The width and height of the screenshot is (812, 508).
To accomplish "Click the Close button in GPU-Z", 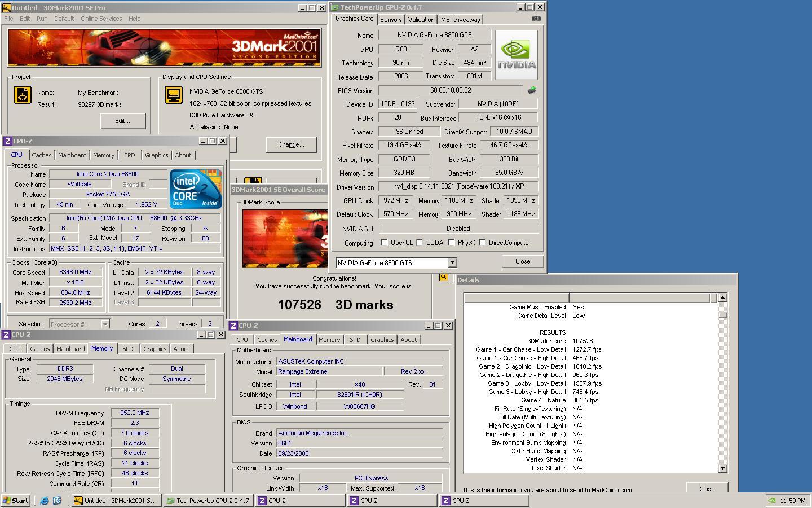I will [x=523, y=261].
